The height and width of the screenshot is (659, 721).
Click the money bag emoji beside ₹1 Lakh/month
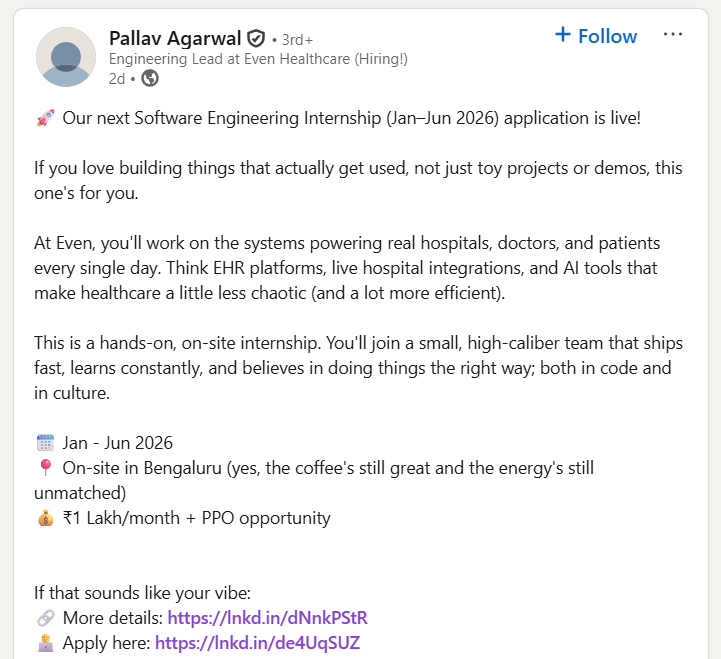[x=45, y=518]
